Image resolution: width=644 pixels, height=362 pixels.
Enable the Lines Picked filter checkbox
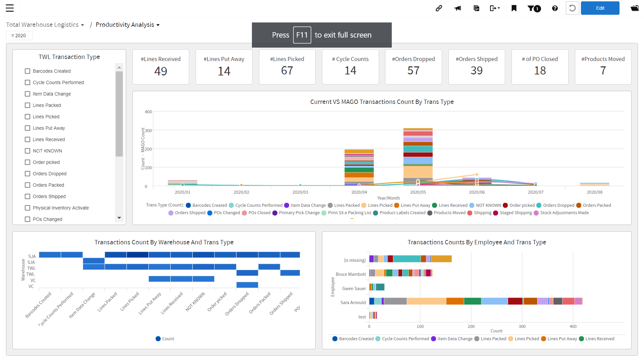(x=28, y=117)
